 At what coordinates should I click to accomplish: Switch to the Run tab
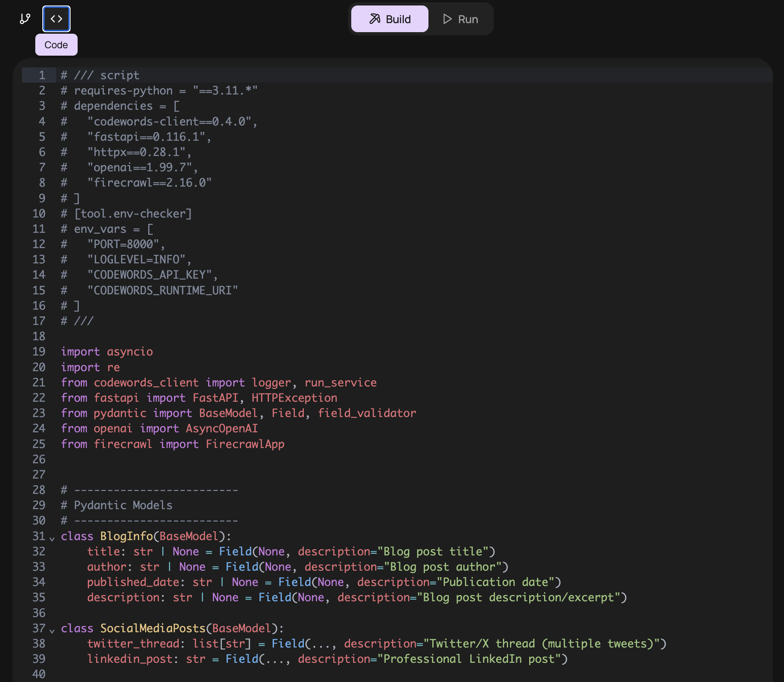461,19
